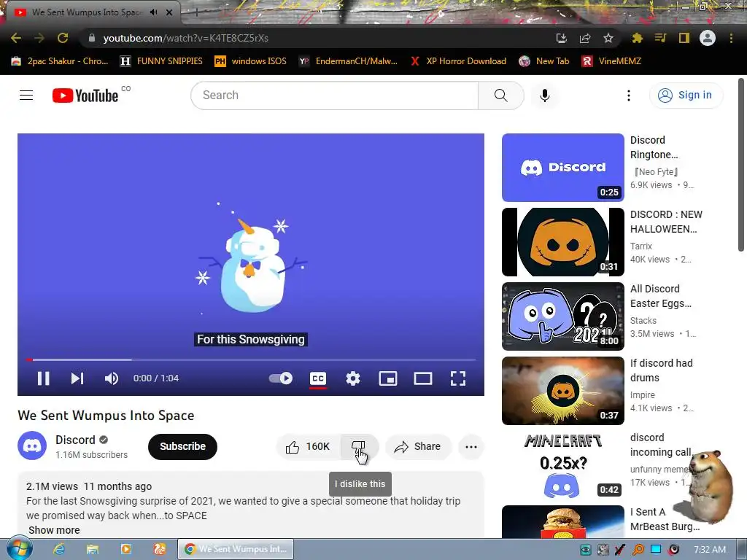Skip to next video

(x=77, y=378)
